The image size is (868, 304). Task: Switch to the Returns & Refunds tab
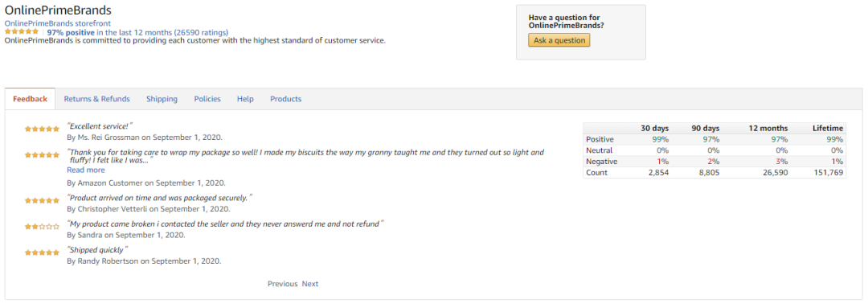[97, 99]
